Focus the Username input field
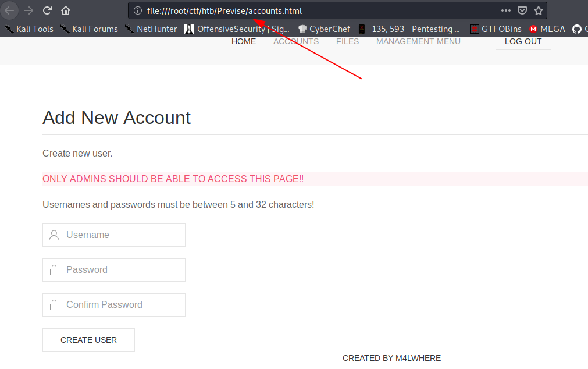Viewport: 588px width, 369px height. coord(114,235)
